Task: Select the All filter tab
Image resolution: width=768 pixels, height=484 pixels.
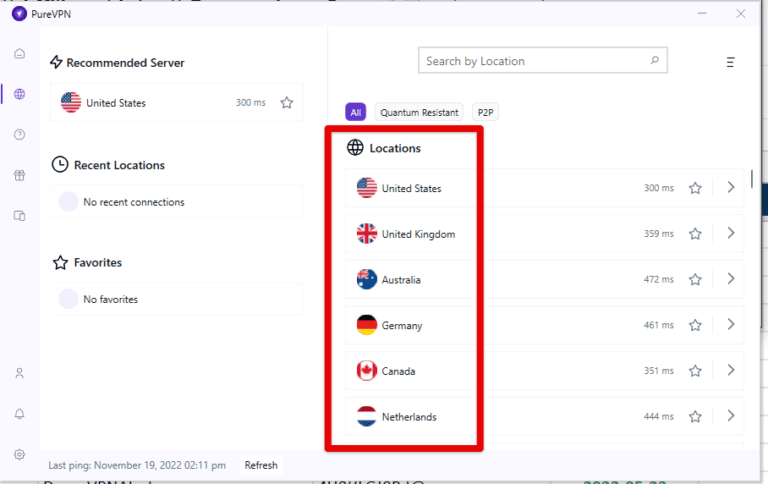Action: (x=356, y=112)
